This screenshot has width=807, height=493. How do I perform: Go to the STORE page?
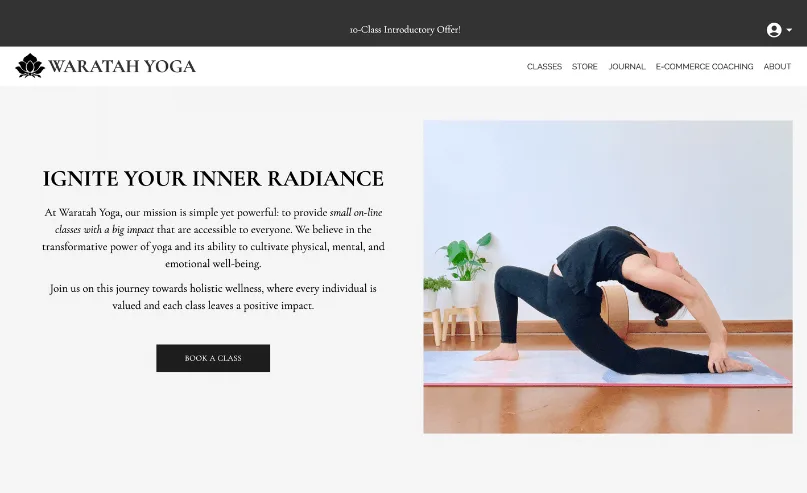click(x=585, y=66)
